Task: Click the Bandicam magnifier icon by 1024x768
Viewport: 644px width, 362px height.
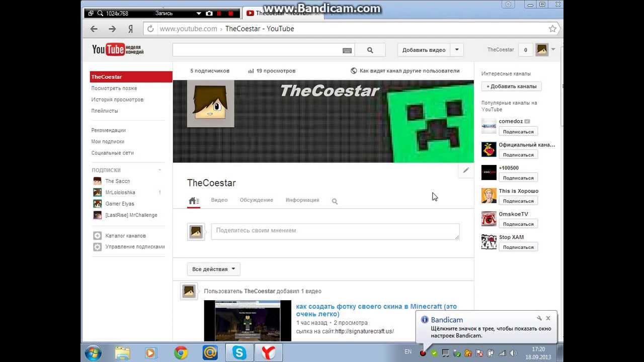Action: 100,14
